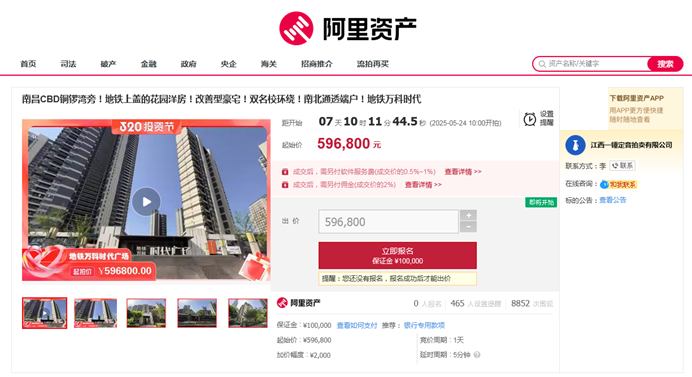Click the help icon beside 延时周期
692x377 pixels.
pos(477,354)
